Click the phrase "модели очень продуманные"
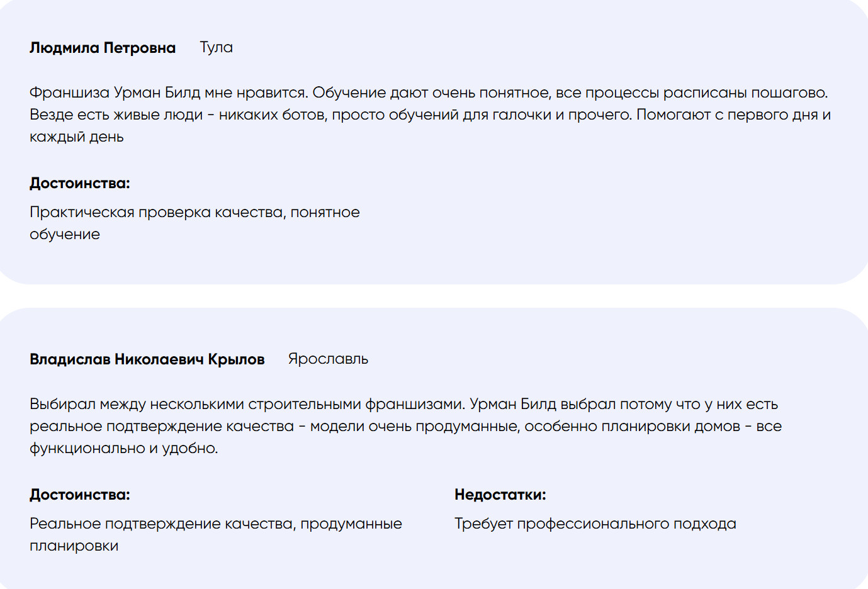Screen dimensions: 868x589 (414, 426)
